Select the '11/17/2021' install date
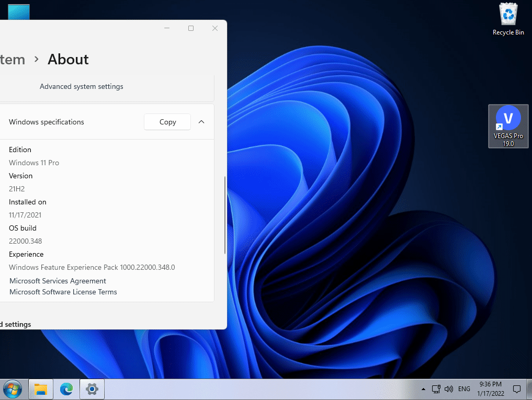The width and height of the screenshot is (532, 400). pyautogui.click(x=25, y=215)
